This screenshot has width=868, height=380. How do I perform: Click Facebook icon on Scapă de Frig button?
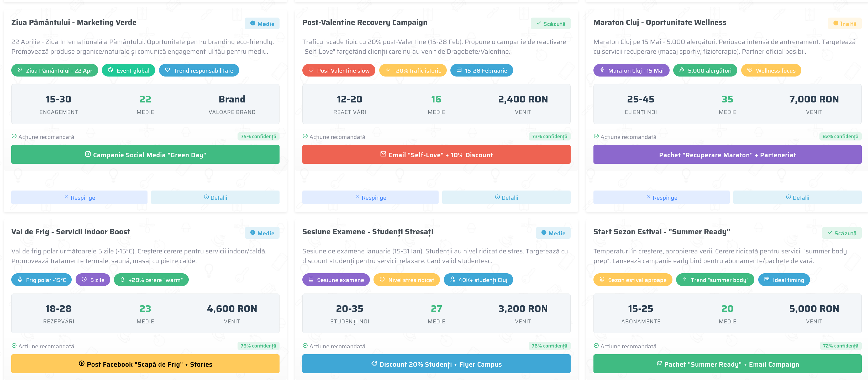(x=82, y=363)
